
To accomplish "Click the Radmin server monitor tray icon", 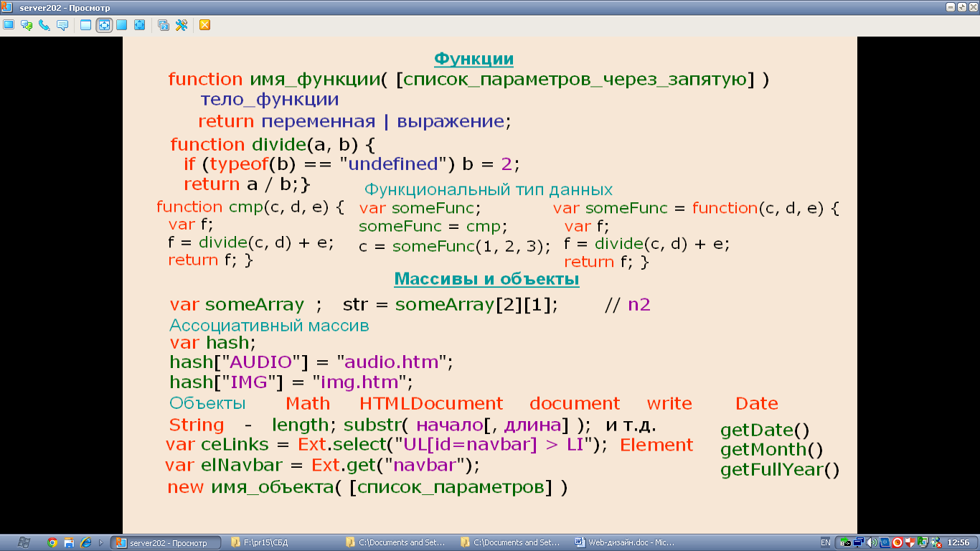I will pyautogui.click(x=923, y=542).
